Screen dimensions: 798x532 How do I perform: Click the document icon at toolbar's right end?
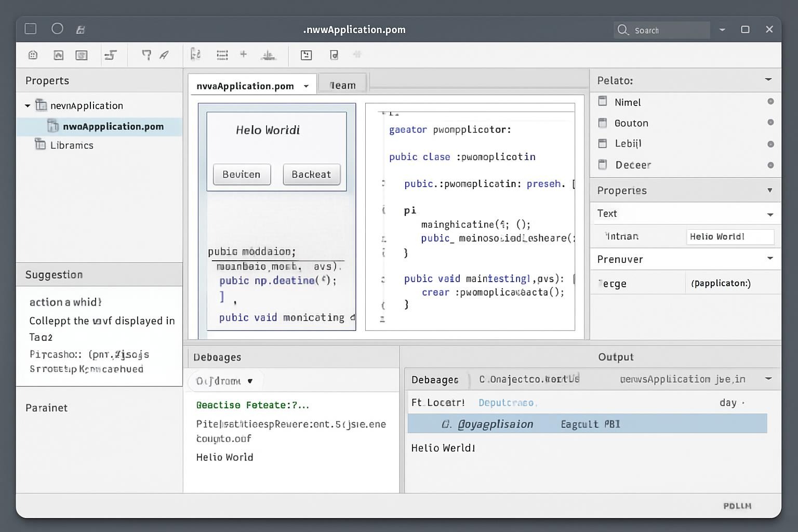[334, 55]
